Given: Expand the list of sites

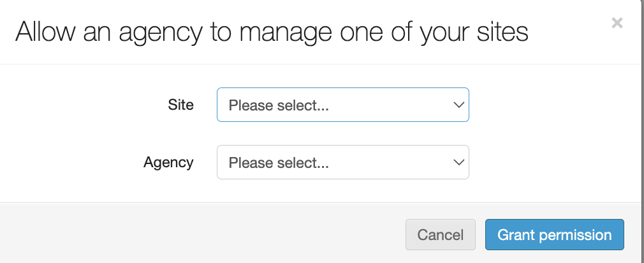Looking at the screenshot, I should click(x=342, y=105).
